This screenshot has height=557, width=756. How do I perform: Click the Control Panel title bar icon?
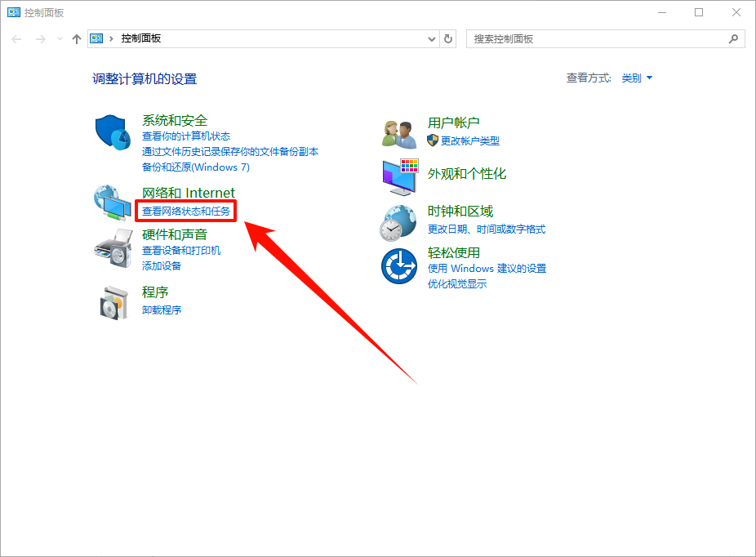point(14,12)
